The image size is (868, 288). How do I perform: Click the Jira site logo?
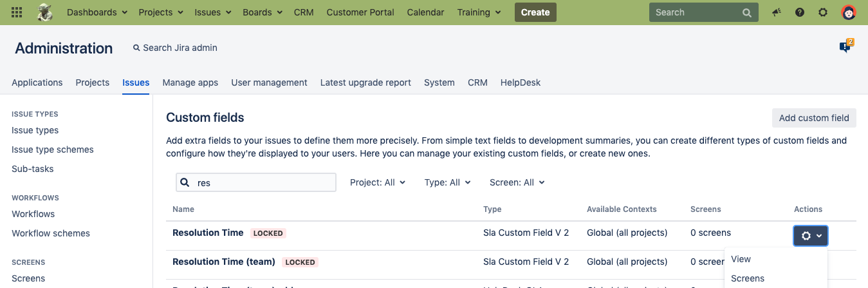[x=46, y=12]
